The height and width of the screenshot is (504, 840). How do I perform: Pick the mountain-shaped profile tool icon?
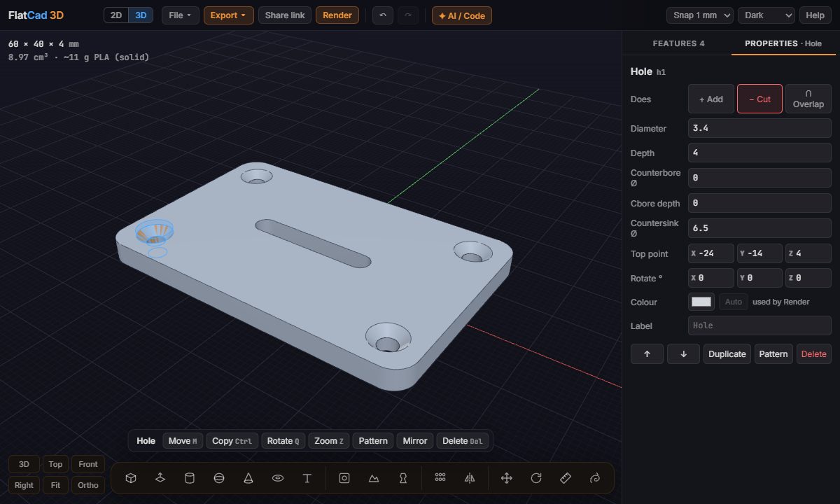pyautogui.click(x=374, y=478)
